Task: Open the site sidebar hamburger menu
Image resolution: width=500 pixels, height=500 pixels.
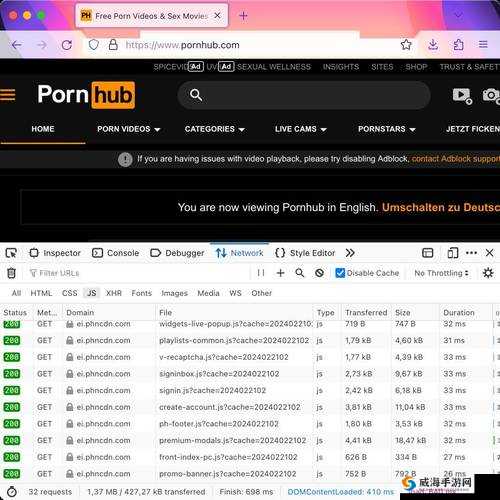Action: coord(8,95)
